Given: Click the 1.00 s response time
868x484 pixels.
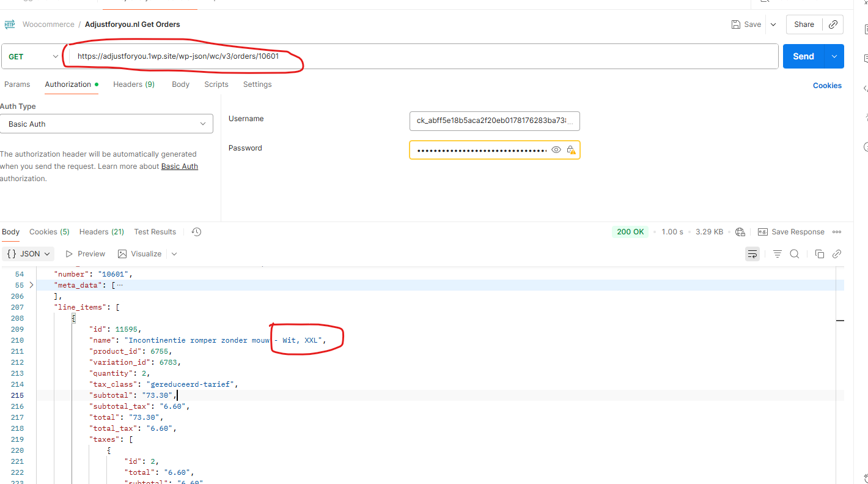Looking at the screenshot, I should (672, 232).
